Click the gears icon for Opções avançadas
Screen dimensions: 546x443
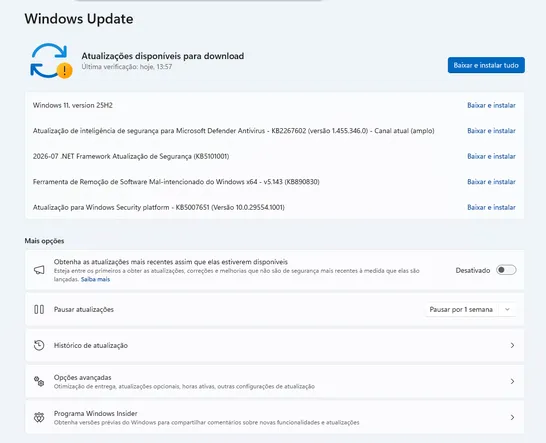click(x=39, y=381)
